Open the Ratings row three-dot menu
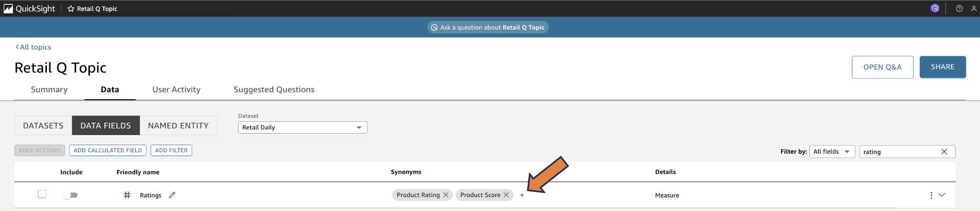The width and height of the screenshot is (980, 211). [x=931, y=195]
